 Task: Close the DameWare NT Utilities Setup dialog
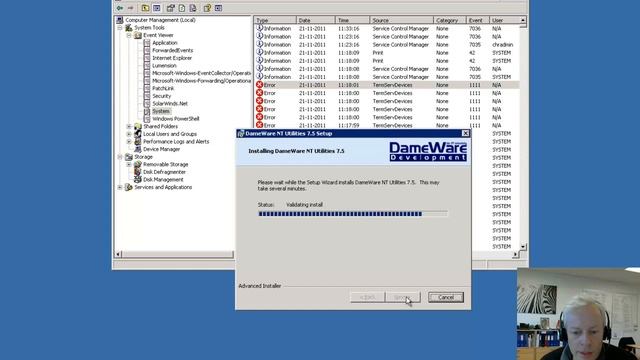pos(465,133)
